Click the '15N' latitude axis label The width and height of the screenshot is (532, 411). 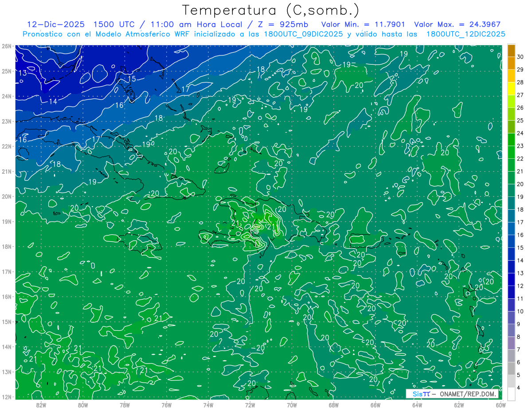[6, 321]
